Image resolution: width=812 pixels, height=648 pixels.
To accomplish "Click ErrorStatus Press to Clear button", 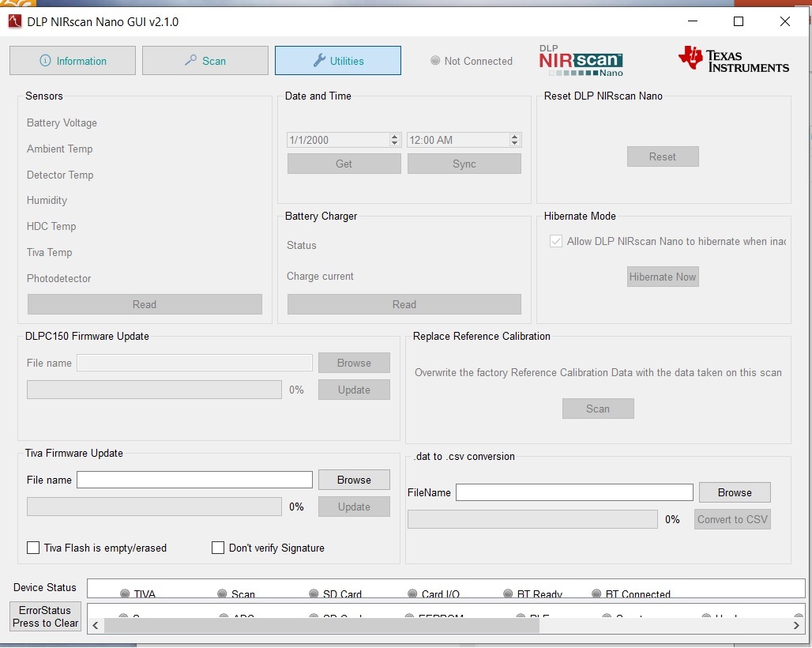I will (45, 616).
